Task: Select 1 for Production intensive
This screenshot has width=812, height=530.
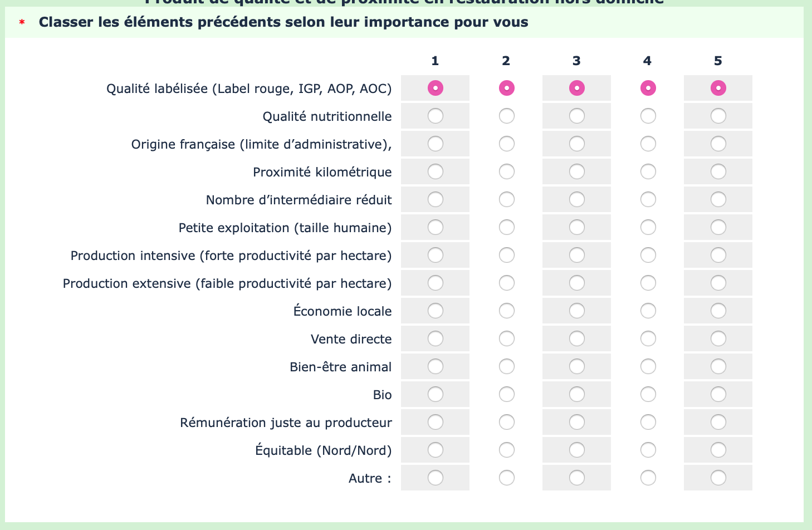Action: point(436,255)
